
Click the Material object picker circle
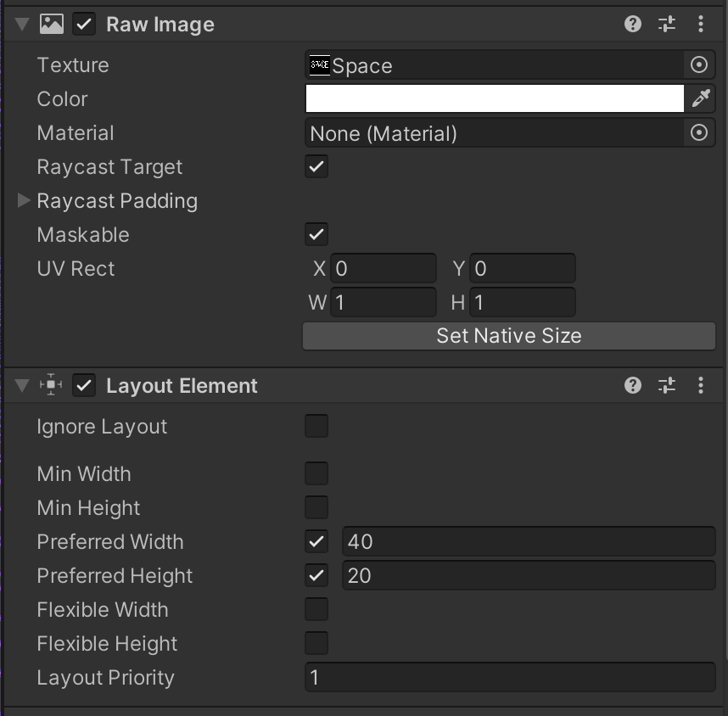pos(699,132)
